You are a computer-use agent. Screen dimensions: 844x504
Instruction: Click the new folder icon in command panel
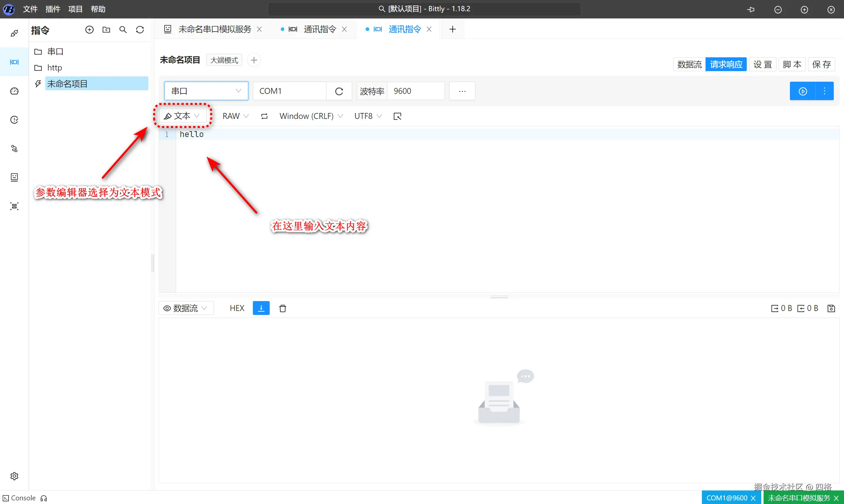pos(106,30)
